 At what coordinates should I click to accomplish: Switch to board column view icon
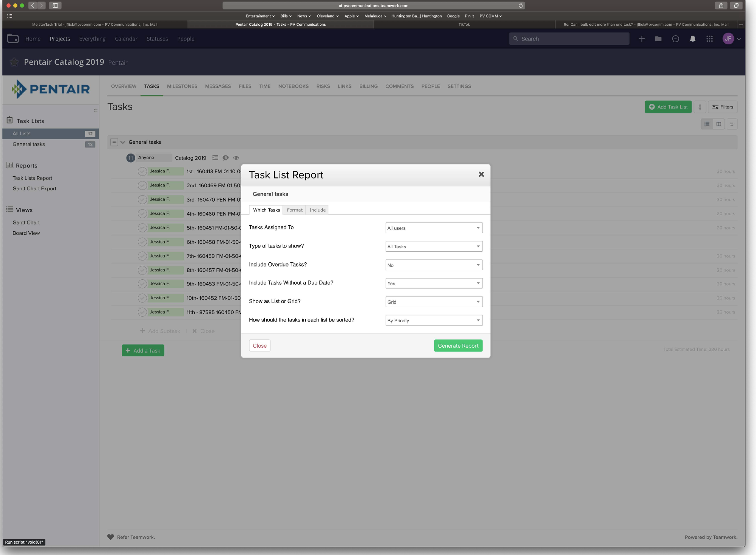719,124
